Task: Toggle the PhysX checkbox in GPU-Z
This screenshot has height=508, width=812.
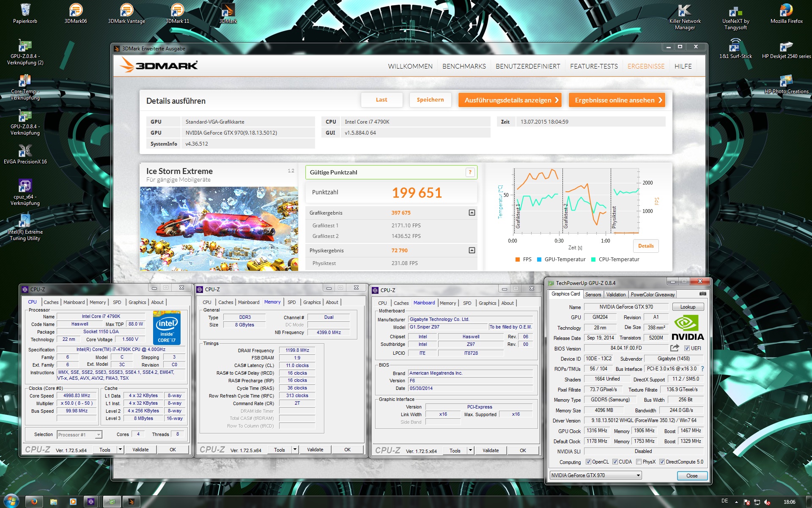Action: (x=639, y=462)
